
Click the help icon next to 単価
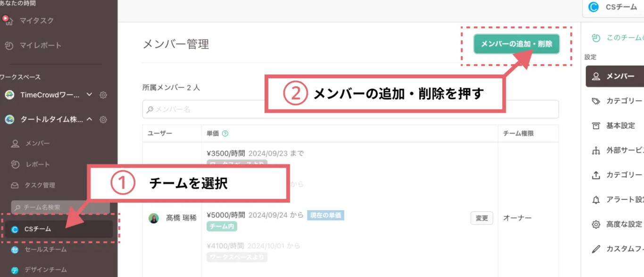click(225, 134)
